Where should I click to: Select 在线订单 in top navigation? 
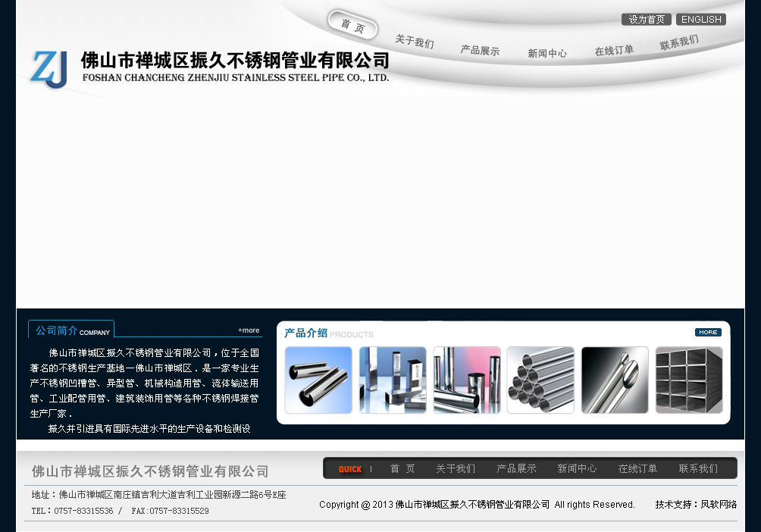pyautogui.click(x=614, y=50)
